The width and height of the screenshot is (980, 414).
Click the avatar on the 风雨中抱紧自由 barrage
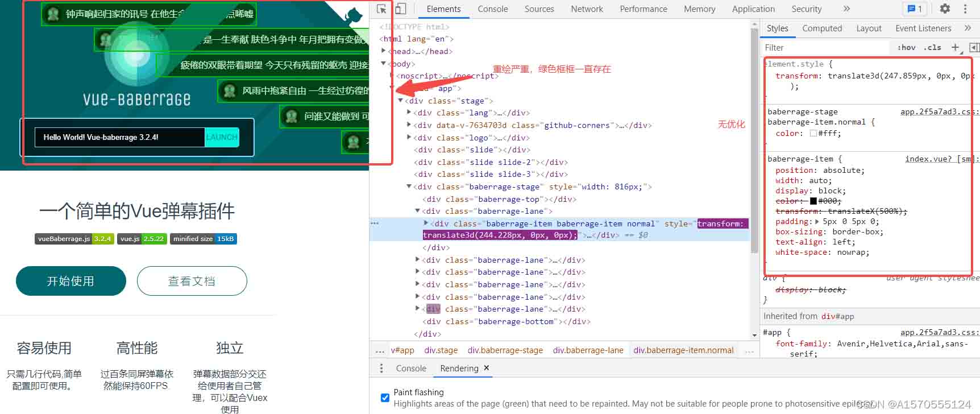[230, 91]
